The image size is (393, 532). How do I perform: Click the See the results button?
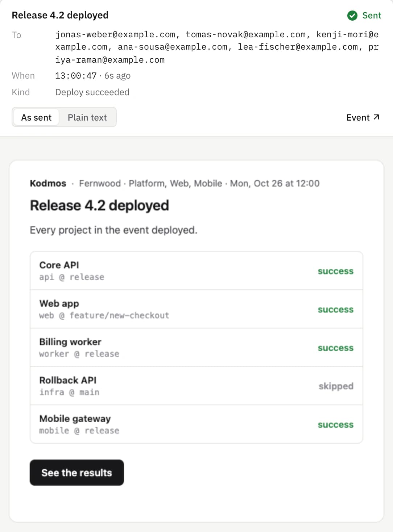(x=77, y=473)
